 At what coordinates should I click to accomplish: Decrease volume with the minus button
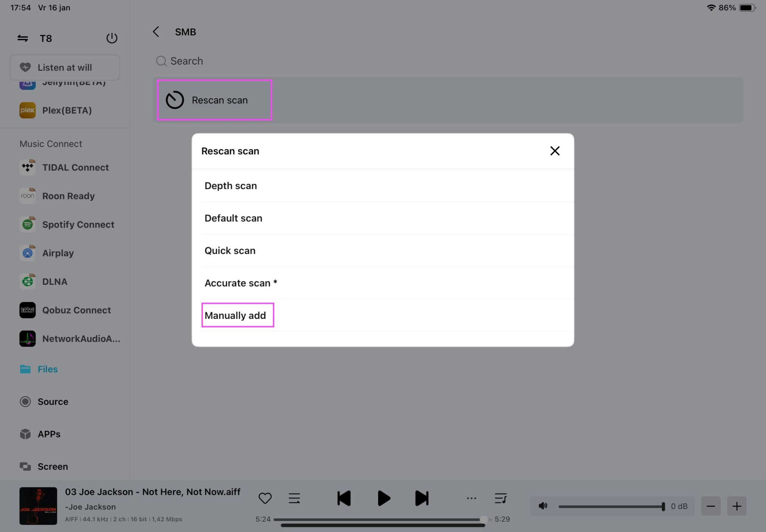[x=711, y=506]
